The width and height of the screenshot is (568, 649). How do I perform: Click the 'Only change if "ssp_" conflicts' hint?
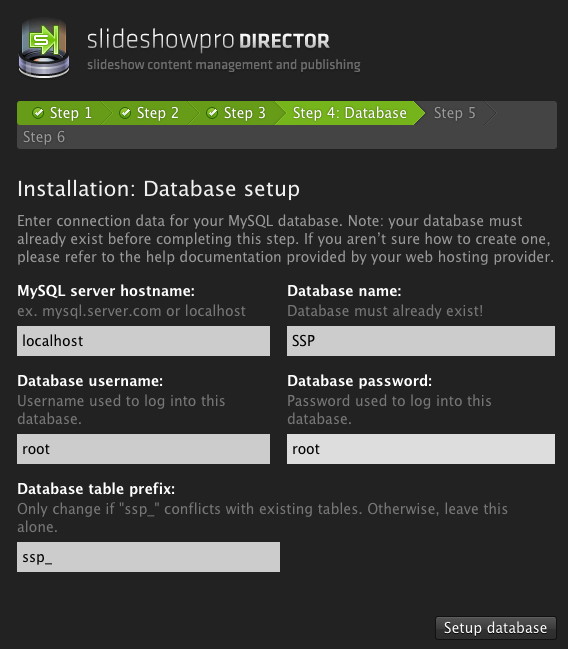tap(262, 518)
